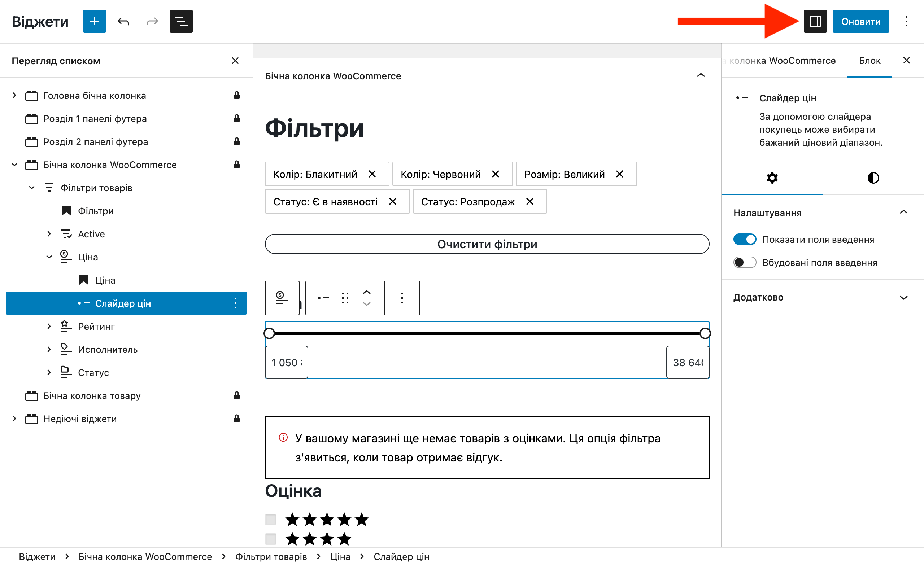
Task: Click the blue add block plus button
Action: (94, 21)
